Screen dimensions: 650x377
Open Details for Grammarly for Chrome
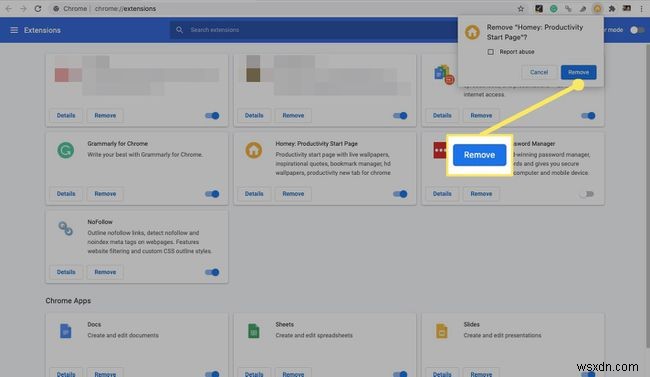click(66, 194)
